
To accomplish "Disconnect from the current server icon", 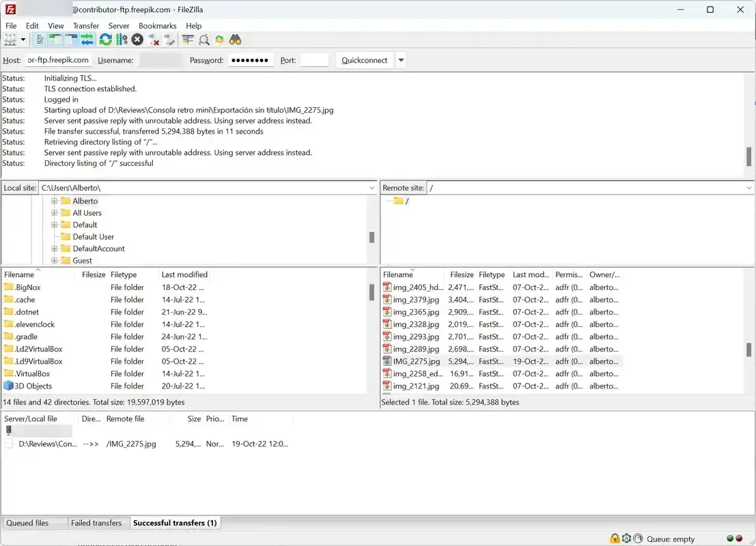I will click(154, 40).
